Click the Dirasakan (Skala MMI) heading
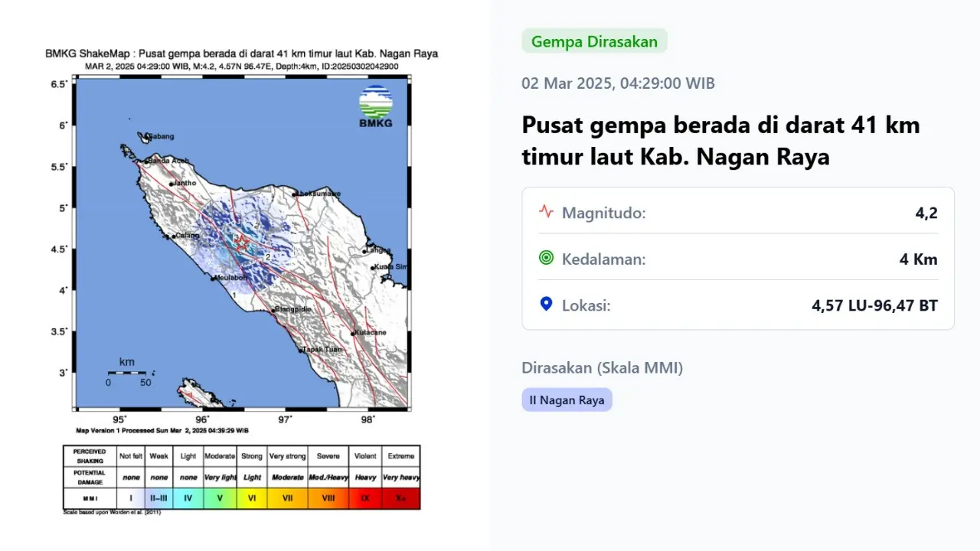The height and width of the screenshot is (551, 980). [x=603, y=368]
